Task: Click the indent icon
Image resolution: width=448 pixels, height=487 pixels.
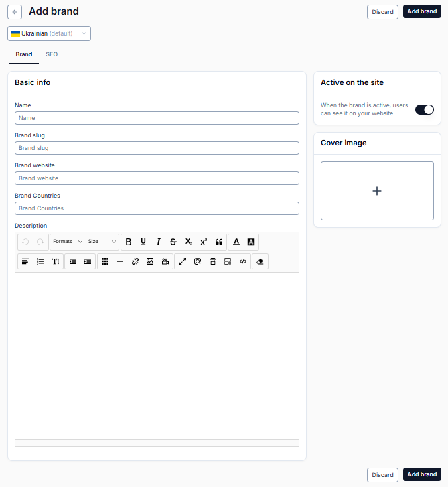Action: (x=88, y=261)
